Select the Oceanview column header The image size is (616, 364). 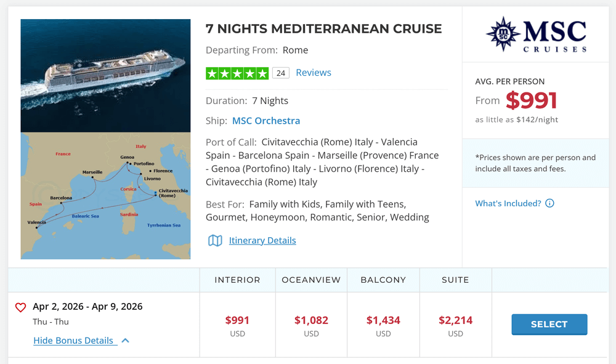coord(311,280)
